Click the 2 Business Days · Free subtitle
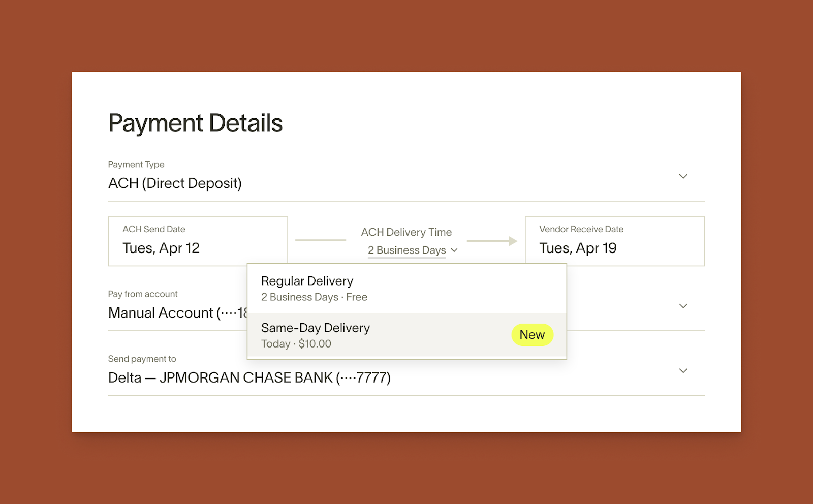Viewport: 813px width, 504px height. pos(314,297)
